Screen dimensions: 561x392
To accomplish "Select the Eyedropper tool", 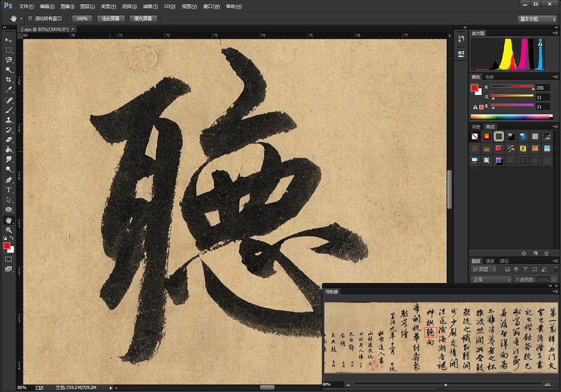I will click(9, 89).
